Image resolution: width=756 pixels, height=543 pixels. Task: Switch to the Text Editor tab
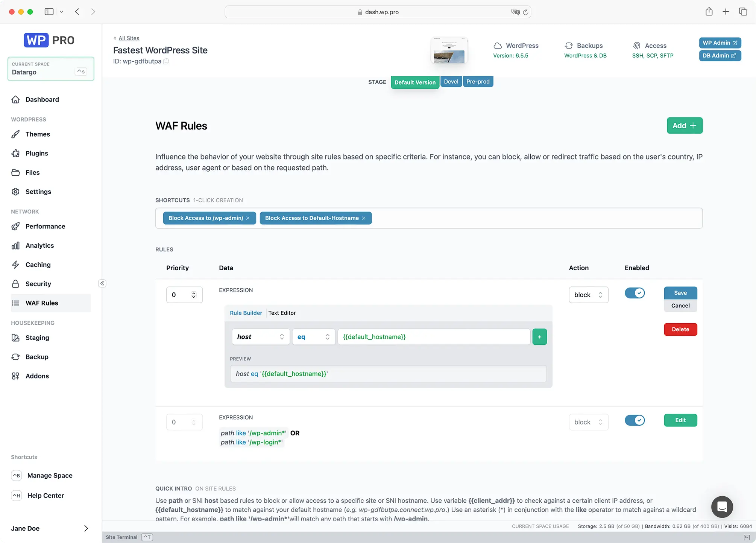pyautogui.click(x=282, y=313)
